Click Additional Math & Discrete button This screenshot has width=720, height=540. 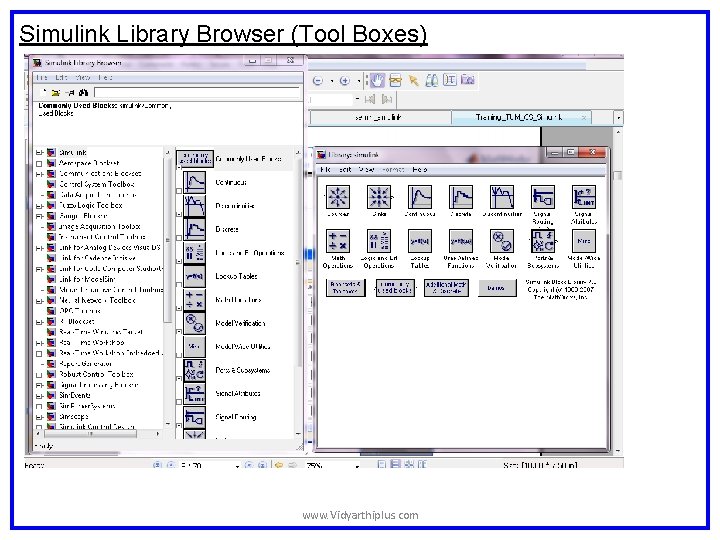pyautogui.click(x=446, y=287)
